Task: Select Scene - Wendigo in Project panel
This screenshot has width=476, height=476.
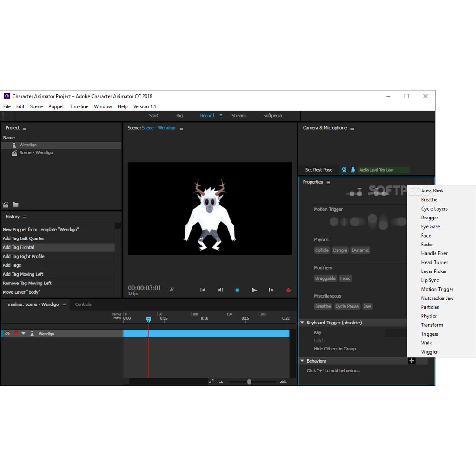Action: [61, 152]
